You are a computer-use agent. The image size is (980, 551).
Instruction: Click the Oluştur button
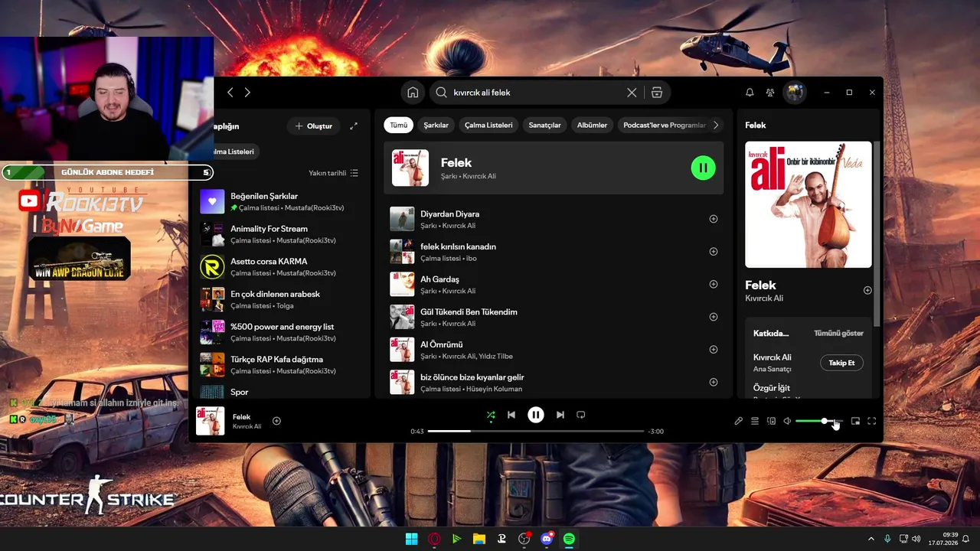point(314,126)
